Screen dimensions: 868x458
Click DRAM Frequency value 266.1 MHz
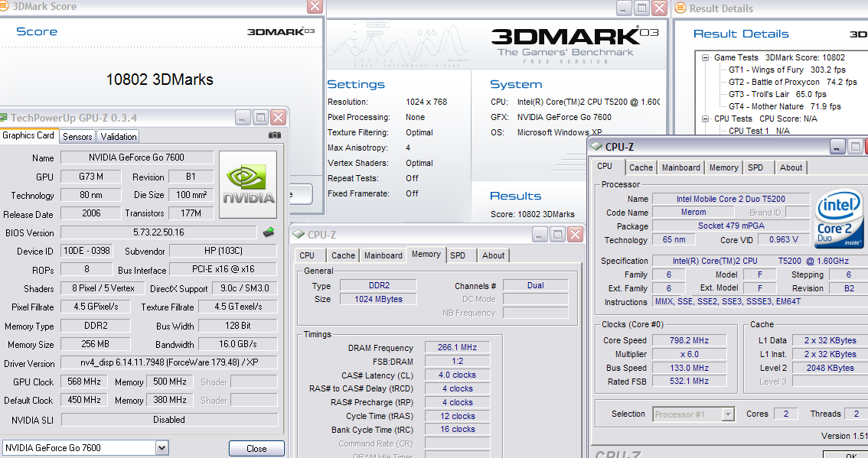(457, 347)
